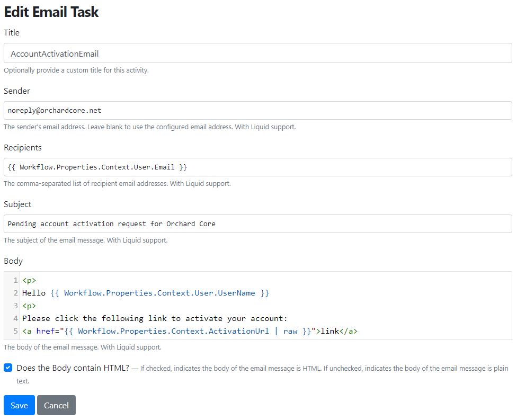
Task: Toggle 'Does the Body contain HTML?' checkbox
Action: point(8,368)
